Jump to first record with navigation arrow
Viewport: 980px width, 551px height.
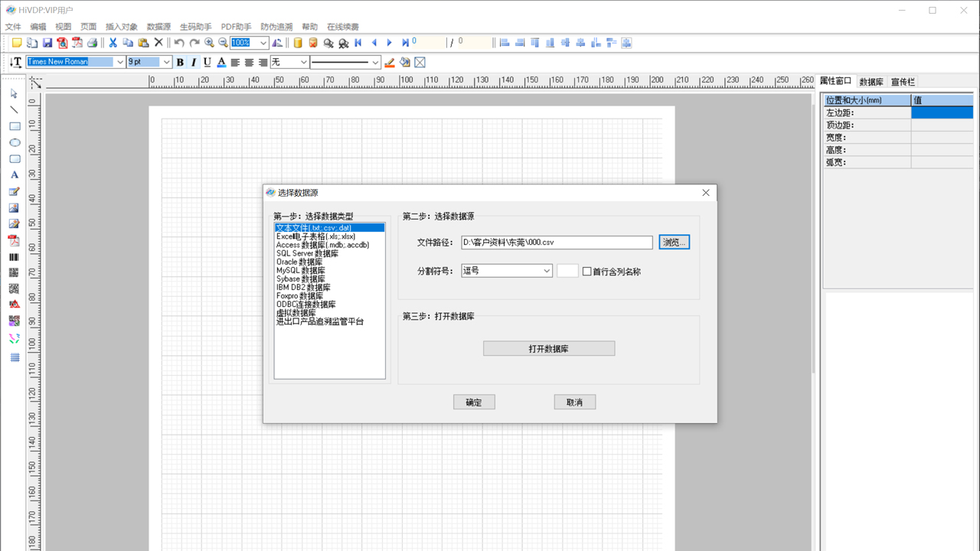pos(358,43)
